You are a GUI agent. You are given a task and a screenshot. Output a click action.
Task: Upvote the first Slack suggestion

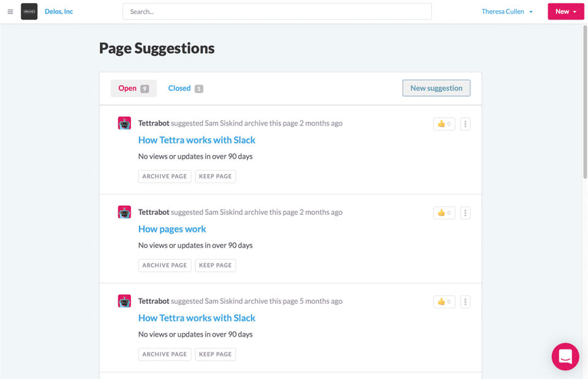444,124
